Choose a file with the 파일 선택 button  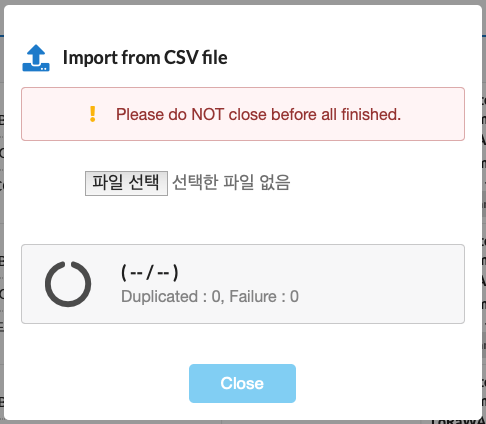click(126, 183)
